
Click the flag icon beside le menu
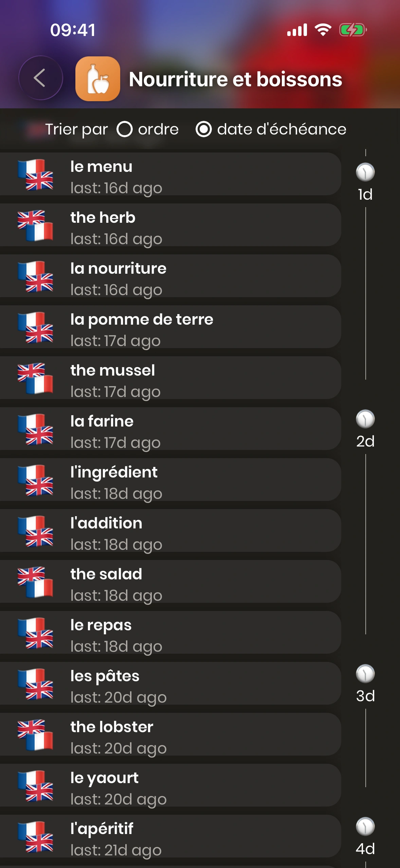(x=35, y=175)
